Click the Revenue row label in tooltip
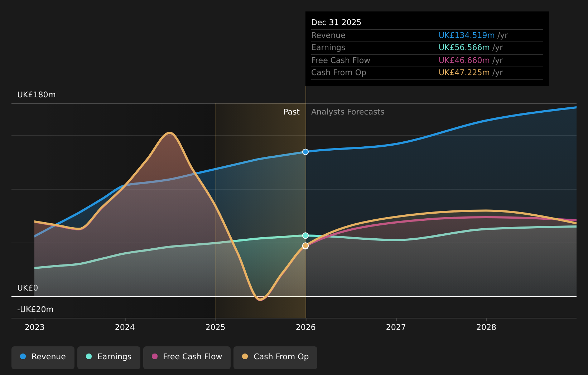The width and height of the screenshot is (588, 375). 328,35
